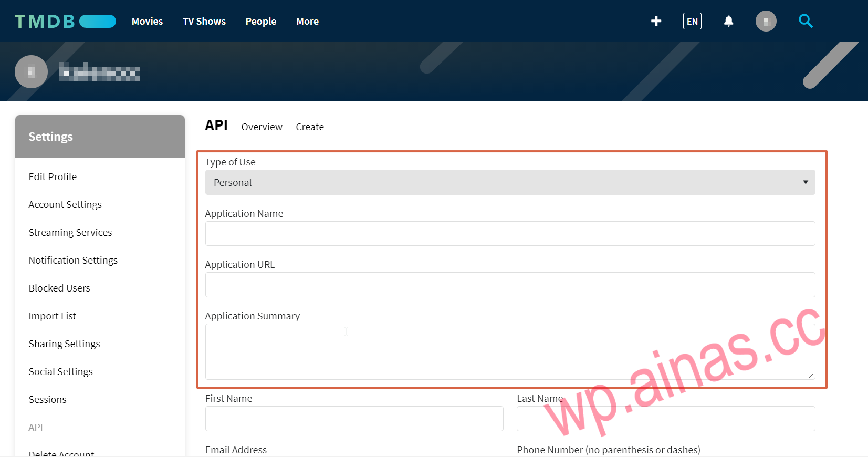Focus the Last Name field
The width and height of the screenshot is (868, 457).
click(x=666, y=419)
